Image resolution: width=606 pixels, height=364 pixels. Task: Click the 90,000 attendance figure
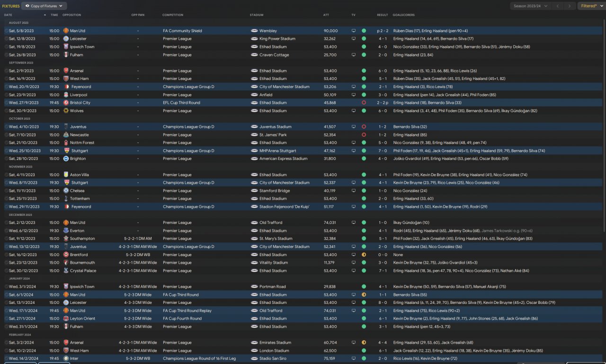click(330, 31)
